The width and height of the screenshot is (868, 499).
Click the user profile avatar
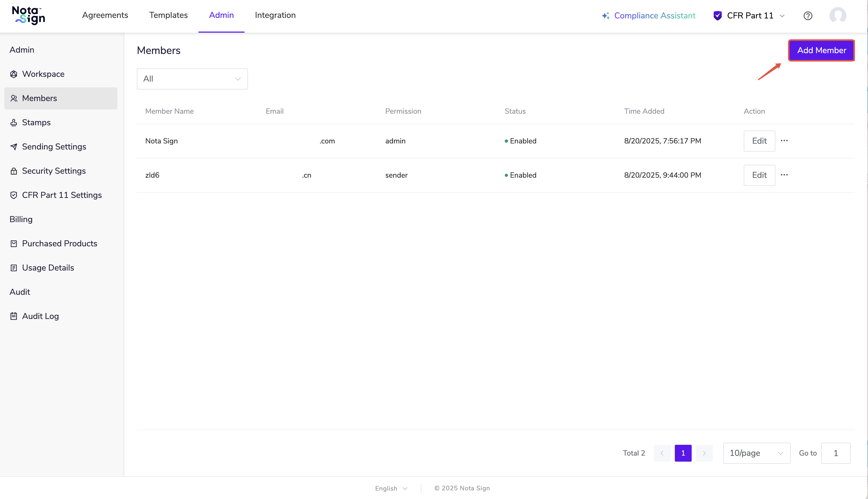coord(837,16)
